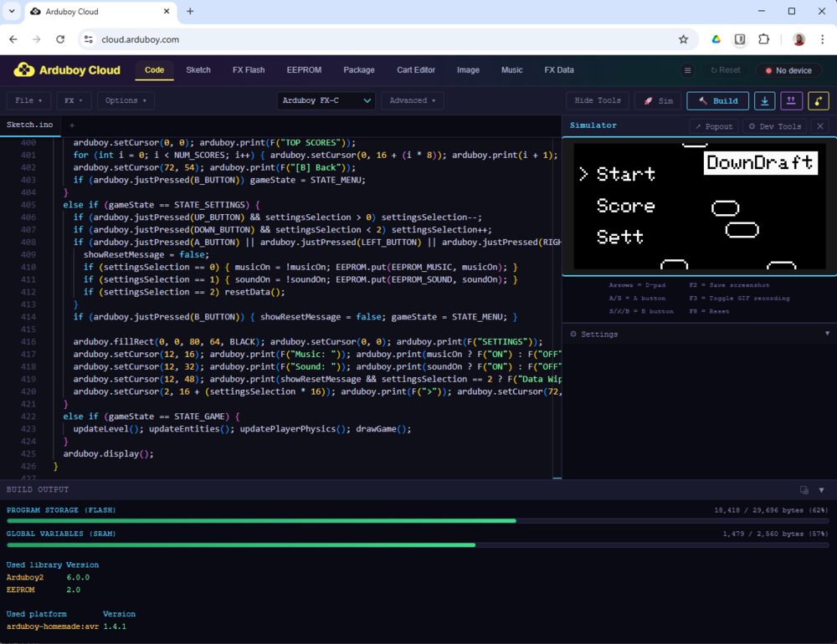Open the Chrome three-dot menu

click(822, 39)
